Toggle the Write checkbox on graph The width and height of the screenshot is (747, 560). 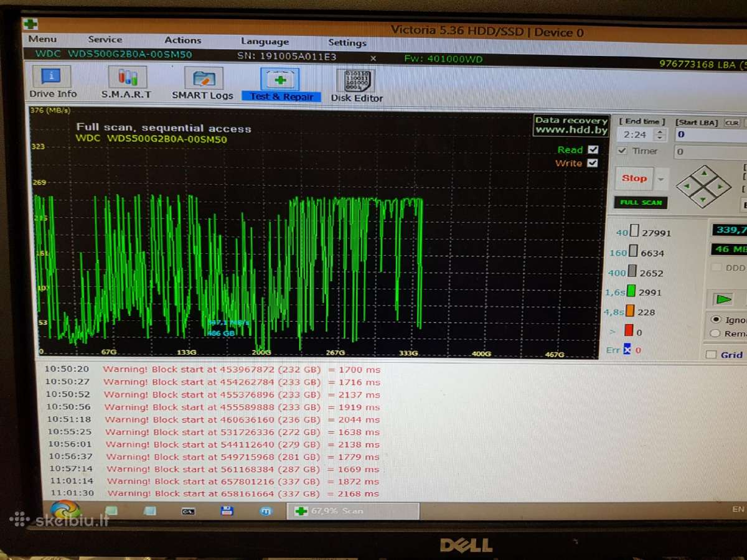click(x=592, y=163)
